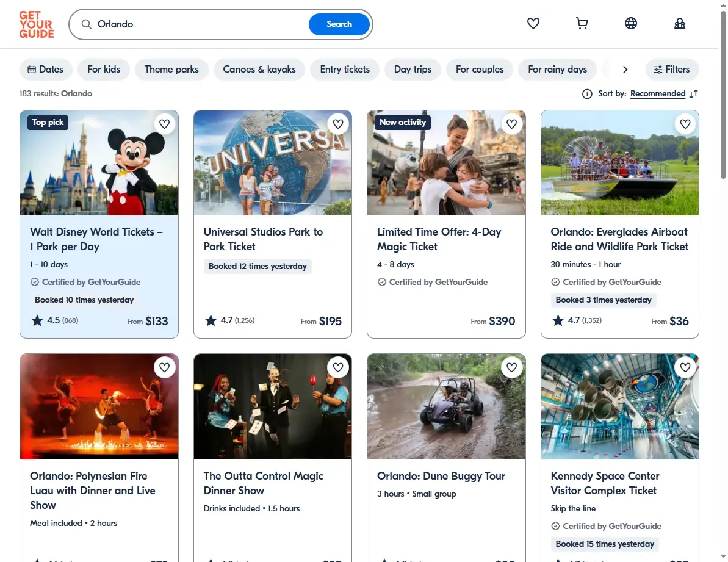Open Orlando: Dune Buggy Tour title
The height and width of the screenshot is (562, 728).
pyautogui.click(x=441, y=476)
